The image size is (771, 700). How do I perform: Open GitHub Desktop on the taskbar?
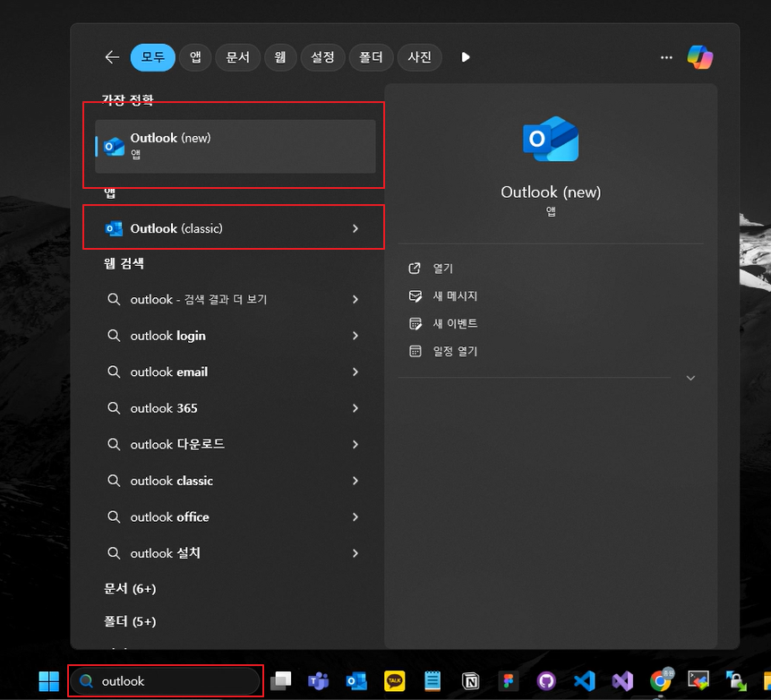(546, 681)
